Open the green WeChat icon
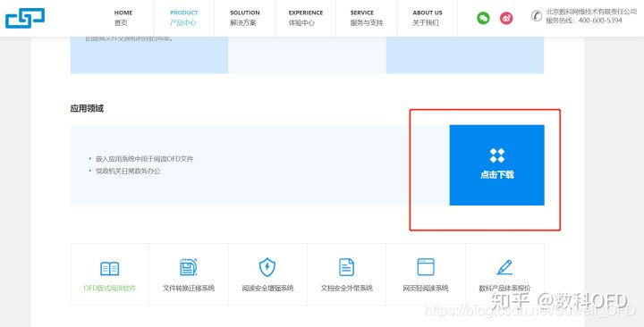The image size is (644, 327). 483,18
